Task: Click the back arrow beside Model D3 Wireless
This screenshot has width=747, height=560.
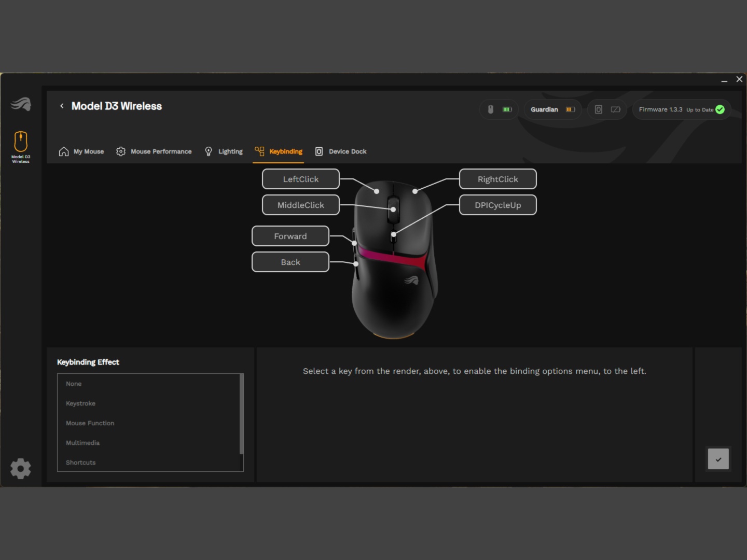Action: point(62,106)
